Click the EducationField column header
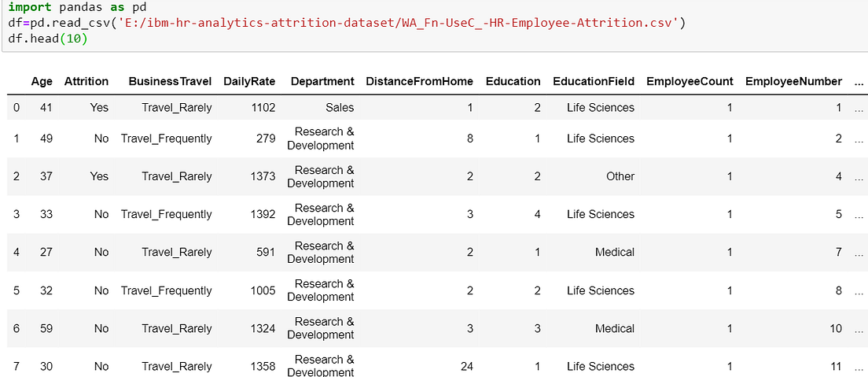868x377 pixels. pos(594,82)
